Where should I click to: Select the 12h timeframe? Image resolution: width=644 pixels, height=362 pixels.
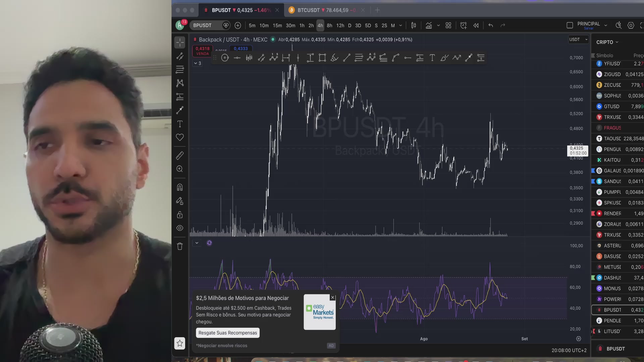(340, 25)
